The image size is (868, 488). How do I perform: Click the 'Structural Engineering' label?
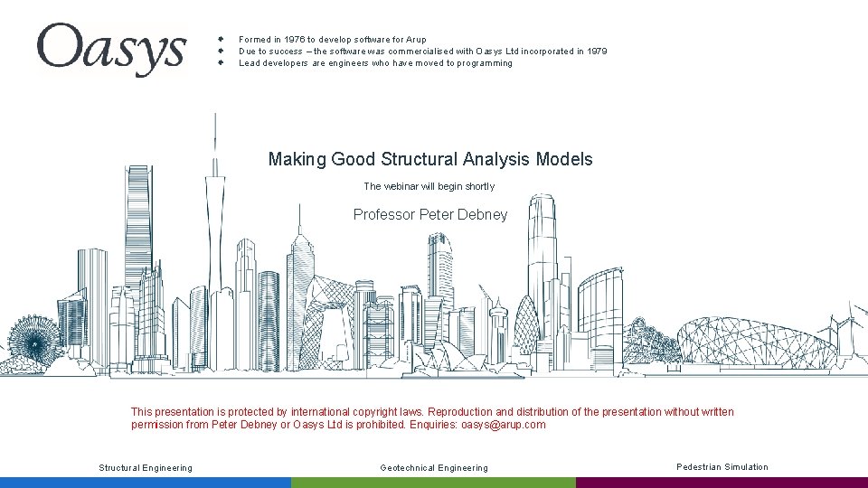click(x=146, y=467)
